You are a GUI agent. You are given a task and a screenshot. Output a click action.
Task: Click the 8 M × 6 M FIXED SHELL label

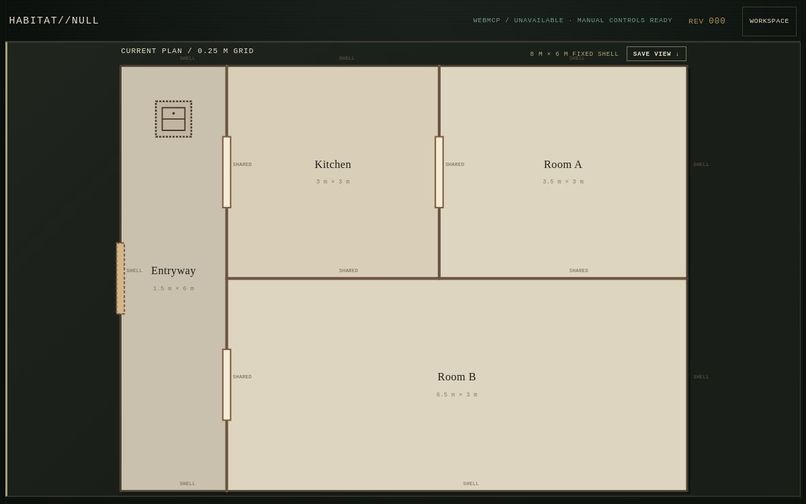(x=574, y=53)
